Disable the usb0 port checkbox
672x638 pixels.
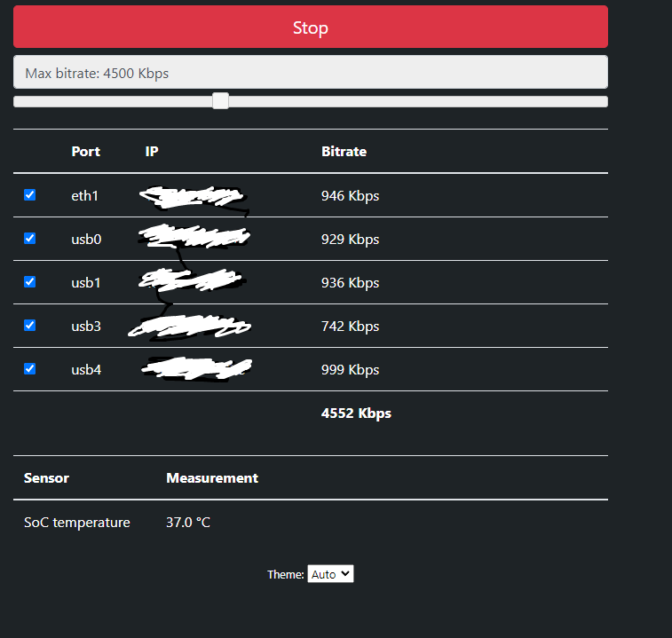tap(30, 239)
